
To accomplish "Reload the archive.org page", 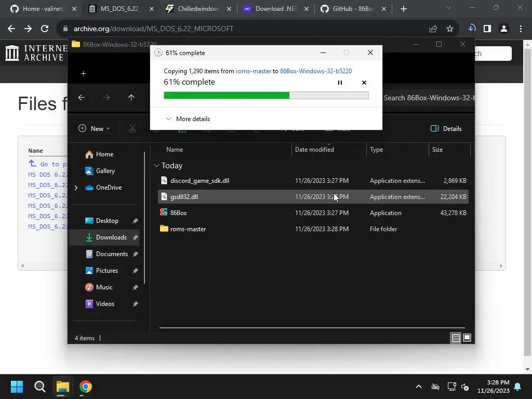I will [45, 29].
